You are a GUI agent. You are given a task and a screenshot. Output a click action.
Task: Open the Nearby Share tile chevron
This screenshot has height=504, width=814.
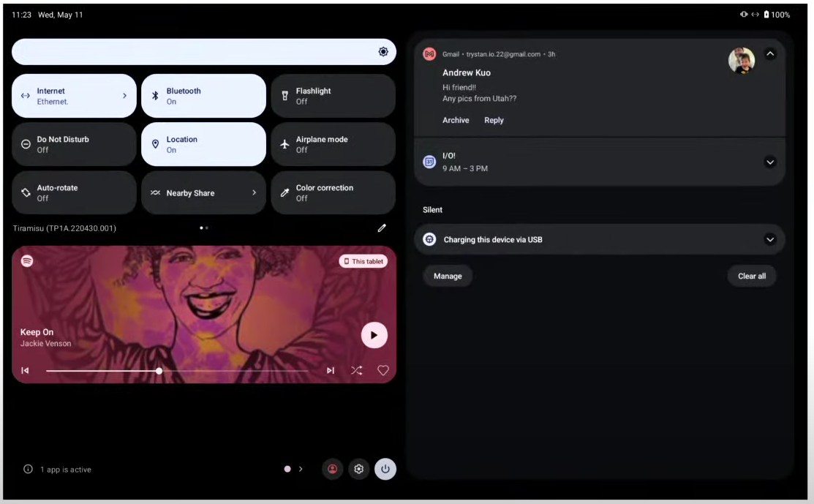[x=254, y=192]
